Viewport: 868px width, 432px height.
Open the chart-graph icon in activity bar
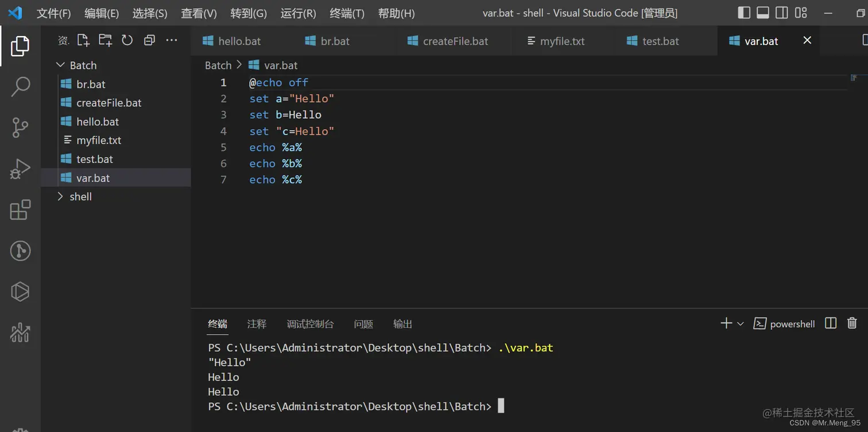pyautogui.click(x=20, y=333)
